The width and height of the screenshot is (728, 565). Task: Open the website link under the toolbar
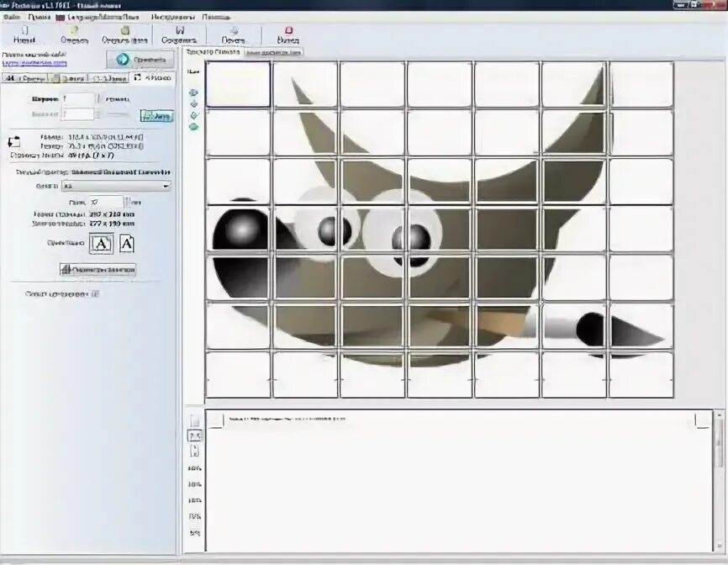point(34,63)
